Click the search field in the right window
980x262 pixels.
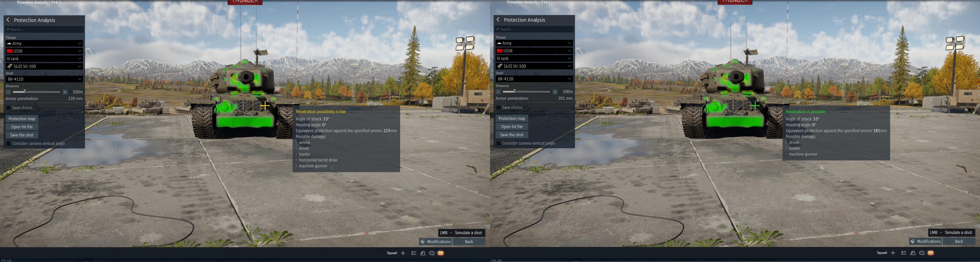(534, 29)
